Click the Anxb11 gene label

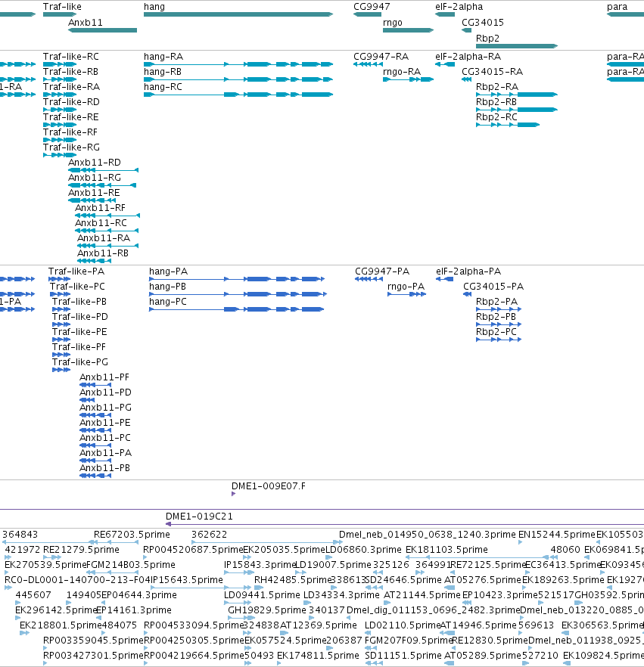click(x=85, y=23)
